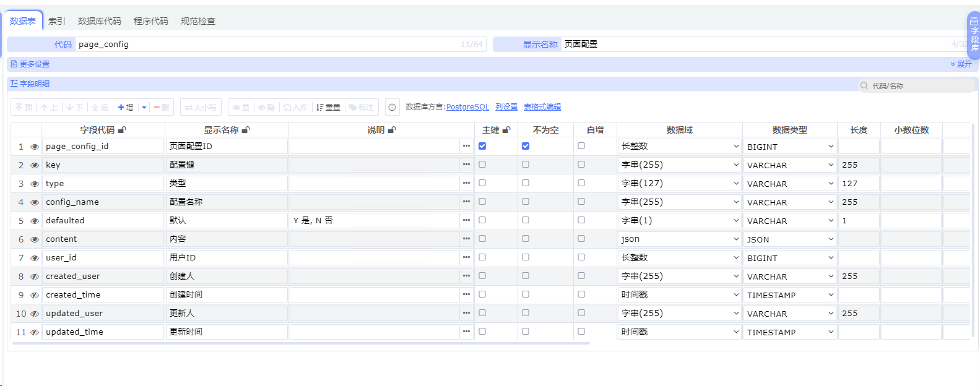Click the 删 delete field button
This screenshot has height=386, width=980.
[162, 107]
